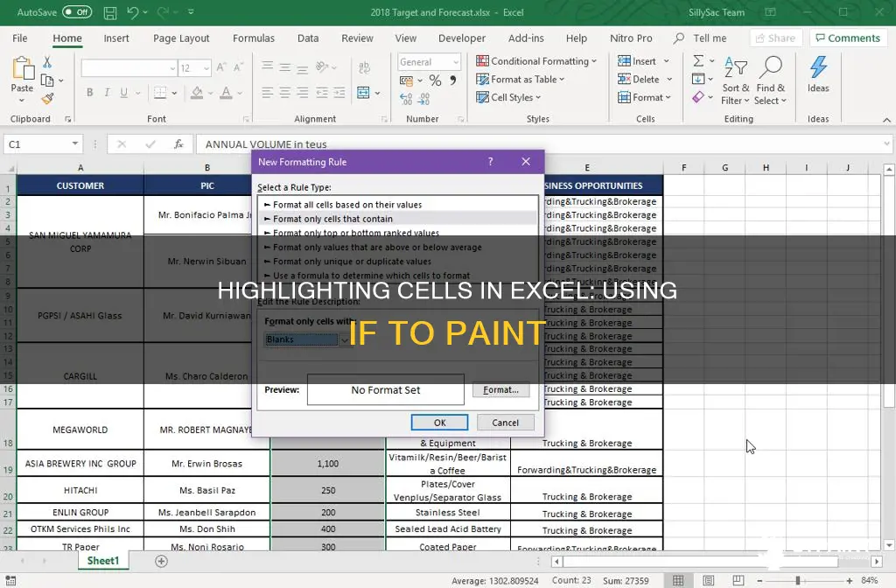Collapse the ribbon with the chevron

[x=886, y=119]
